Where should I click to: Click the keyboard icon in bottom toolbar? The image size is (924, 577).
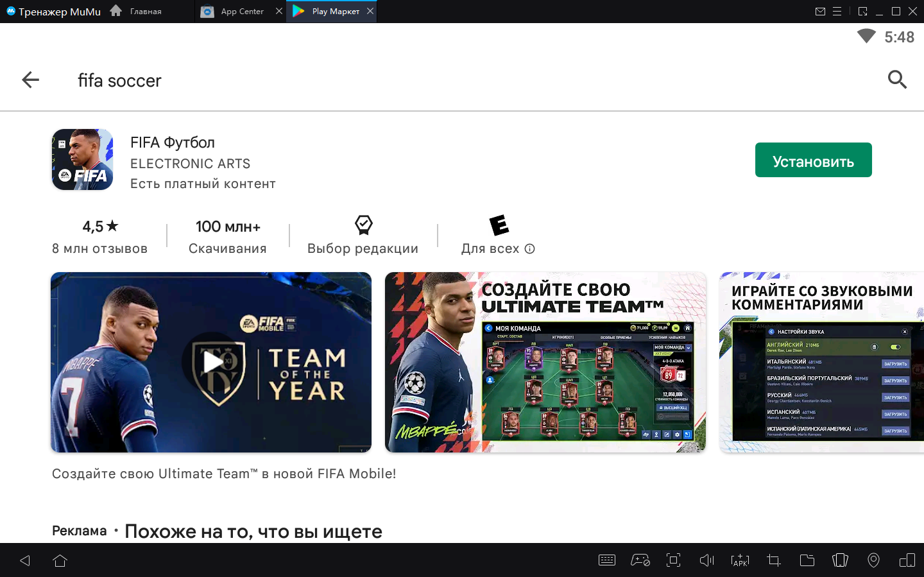tap(606, 560)
